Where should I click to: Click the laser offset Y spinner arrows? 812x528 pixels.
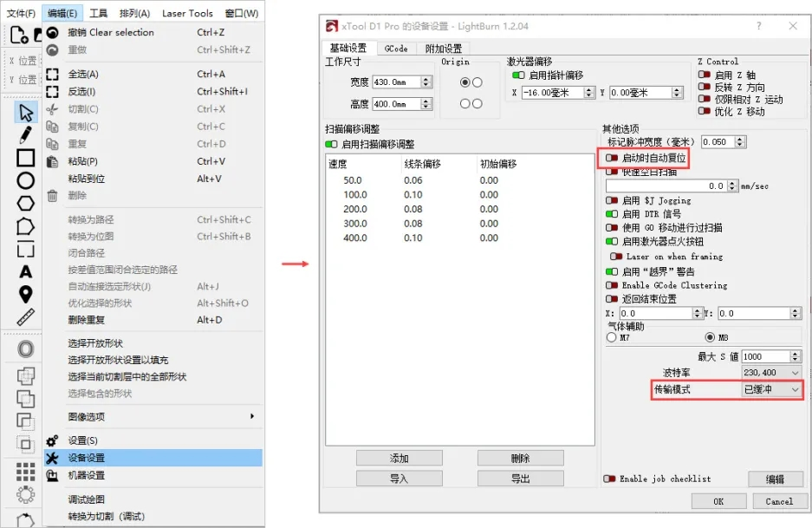coord(677,93)
